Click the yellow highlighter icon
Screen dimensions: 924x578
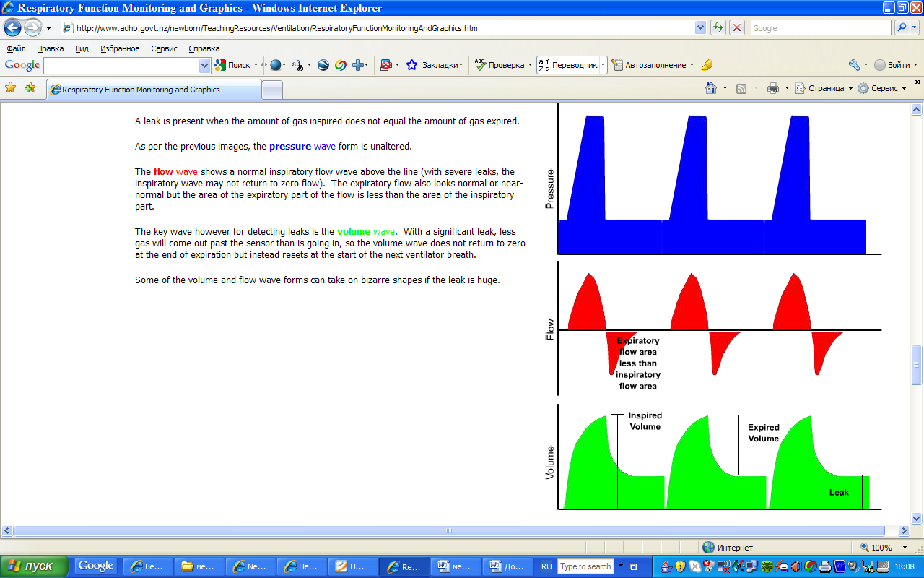coord(707,65)
